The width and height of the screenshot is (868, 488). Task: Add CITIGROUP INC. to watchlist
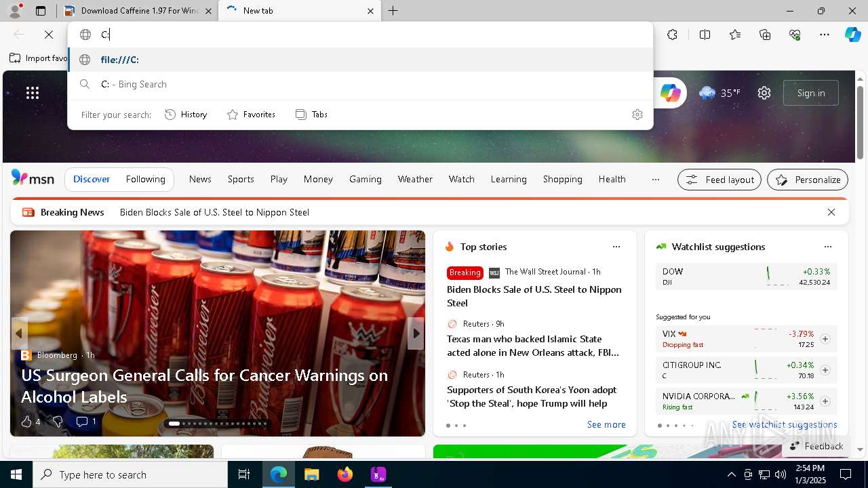825,370
